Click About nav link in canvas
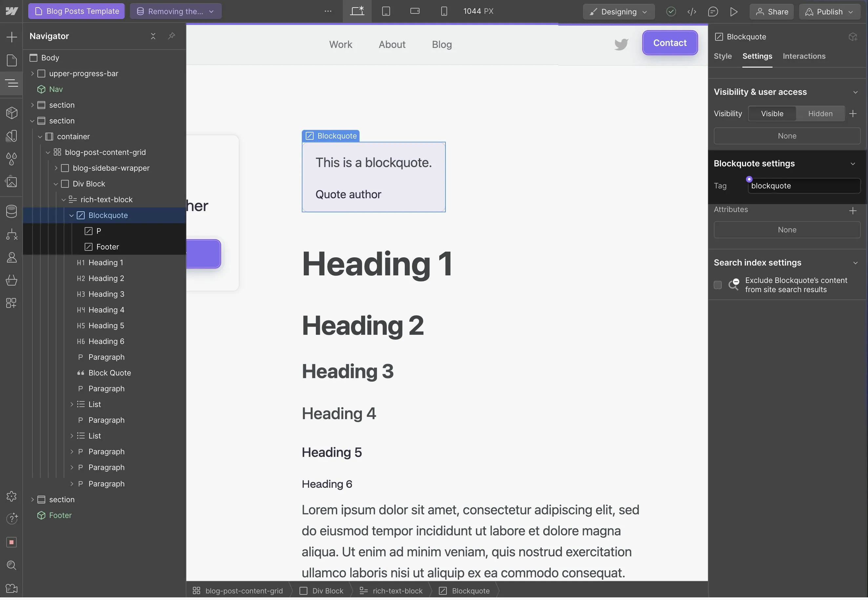The width and height of the screenshot is (868, 600). point(392,45)
